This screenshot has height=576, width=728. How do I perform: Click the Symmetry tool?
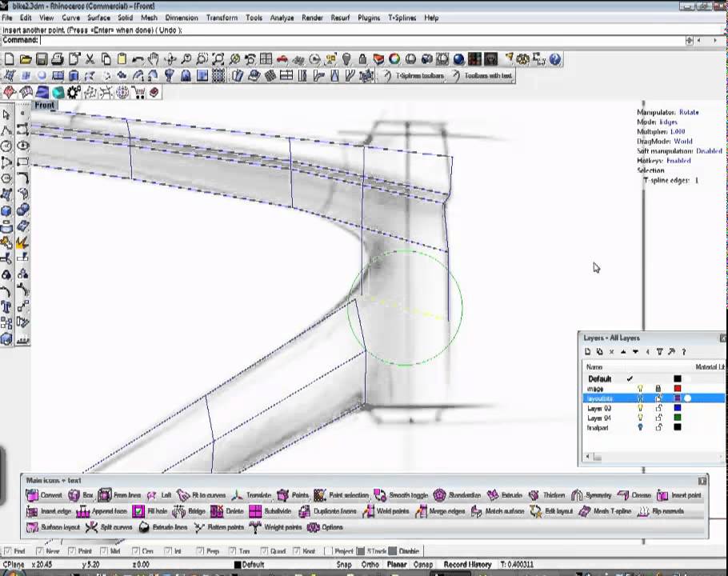(591, 495)
